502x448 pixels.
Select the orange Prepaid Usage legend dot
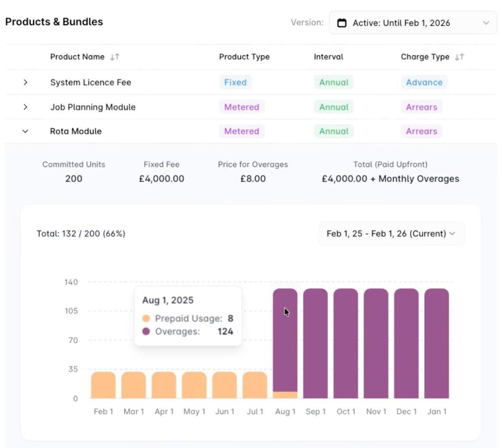coord(146,318)
